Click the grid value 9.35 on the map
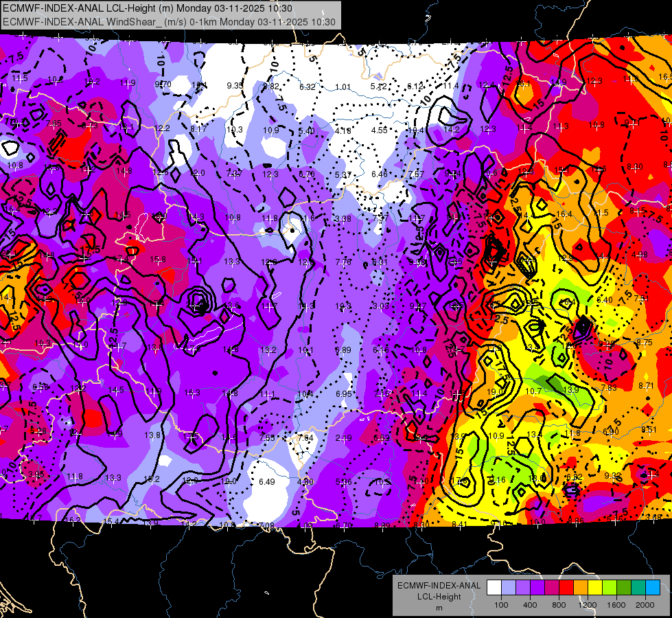Screen dimensions: 672x618 (235, 86)
